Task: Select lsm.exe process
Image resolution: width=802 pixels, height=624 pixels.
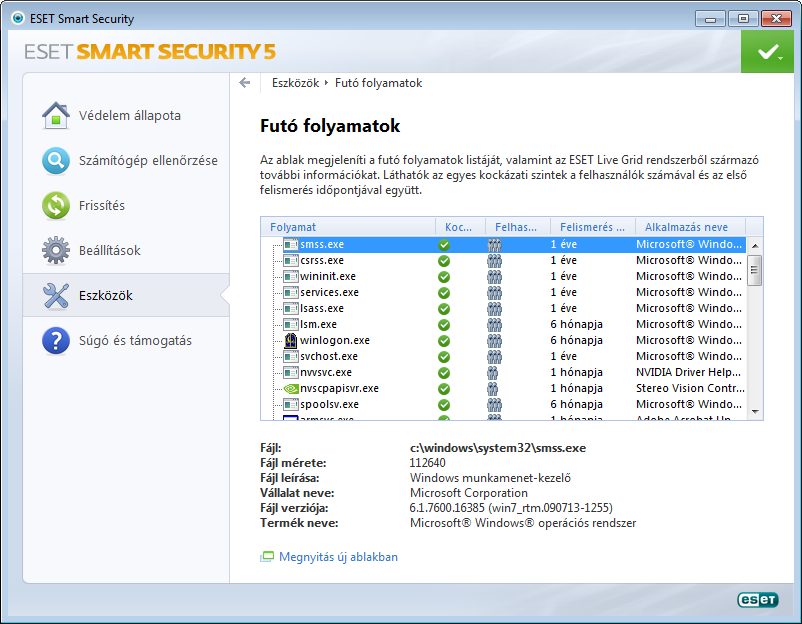Action: (x=503, y=324)
